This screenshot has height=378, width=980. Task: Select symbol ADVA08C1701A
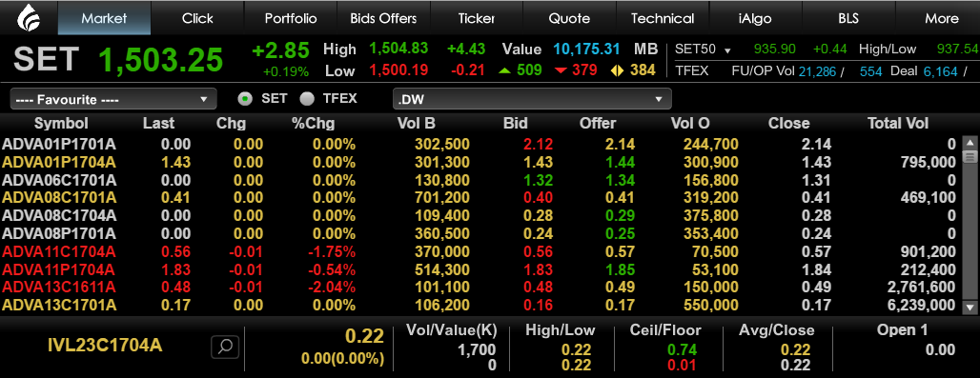[x=59, y=198]
